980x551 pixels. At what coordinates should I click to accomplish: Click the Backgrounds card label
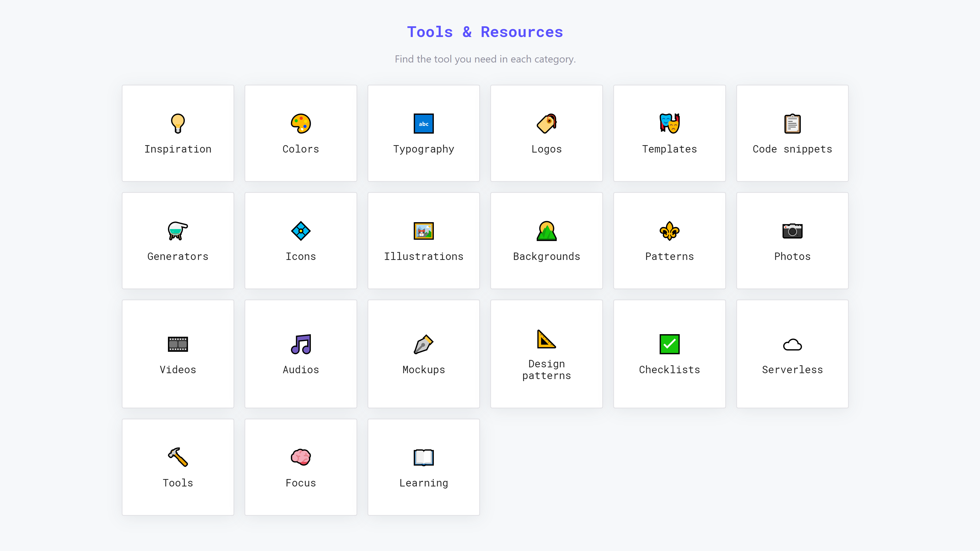pos(546,257)
